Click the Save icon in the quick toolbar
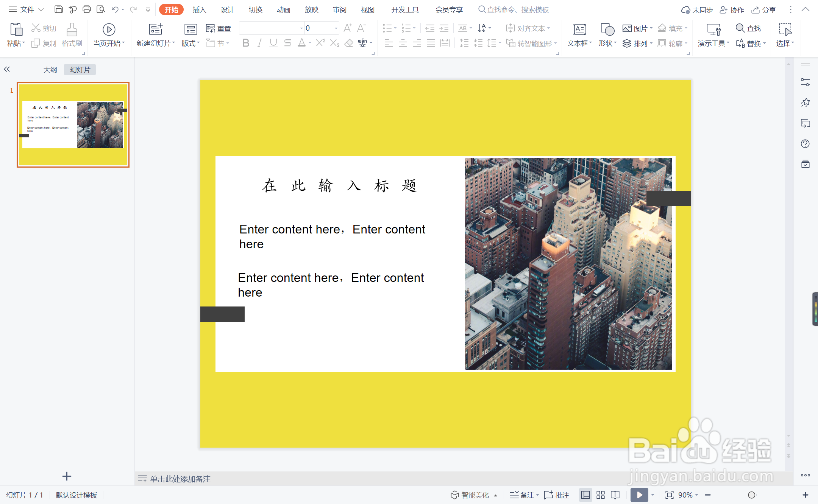 (58, 9)
